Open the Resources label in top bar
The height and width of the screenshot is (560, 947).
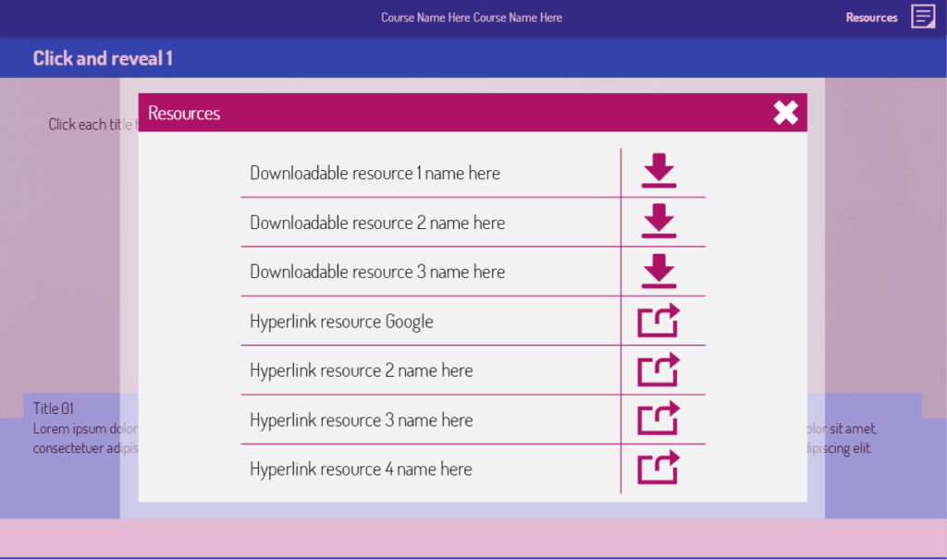(871, 18)
